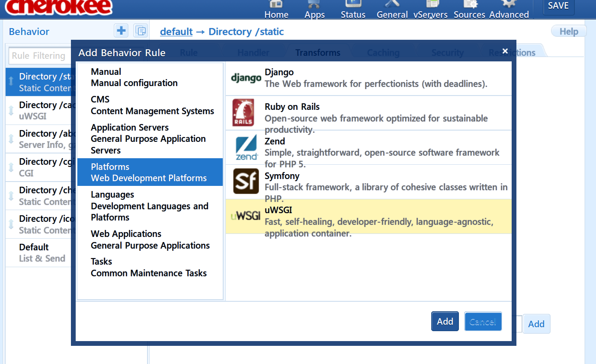Switch to the Rule tab
This screenshot has height=364, width=596.
coord(189,52)
